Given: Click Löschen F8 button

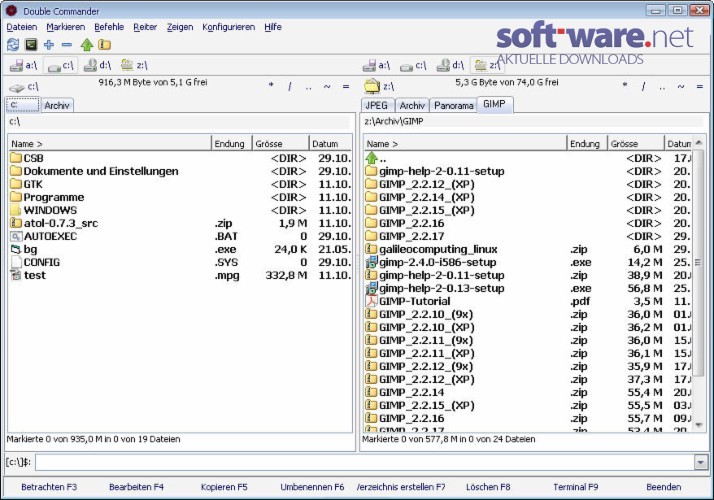Looking at the screenshot, I should pyautogui.click(x=488, y=487).
